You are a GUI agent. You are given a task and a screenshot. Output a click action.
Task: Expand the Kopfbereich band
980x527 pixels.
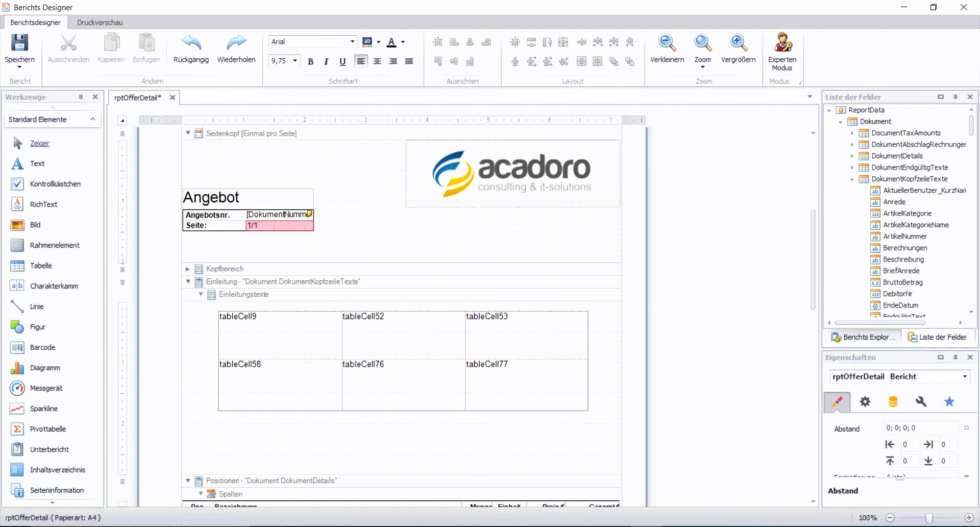(x=188, y=269)
